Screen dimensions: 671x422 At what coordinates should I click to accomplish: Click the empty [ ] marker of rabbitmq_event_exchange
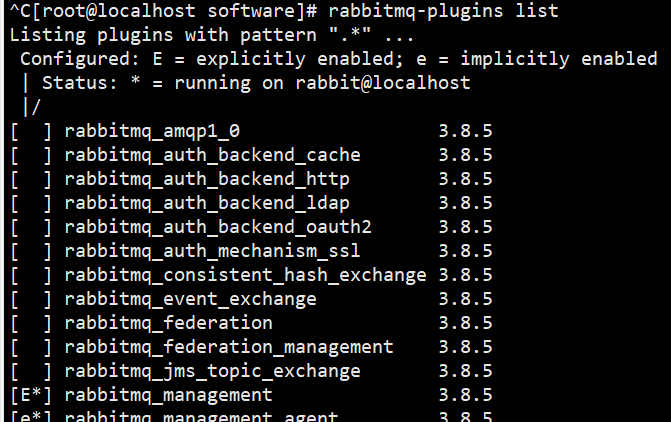pyautogui.click(x=31, y=299)
